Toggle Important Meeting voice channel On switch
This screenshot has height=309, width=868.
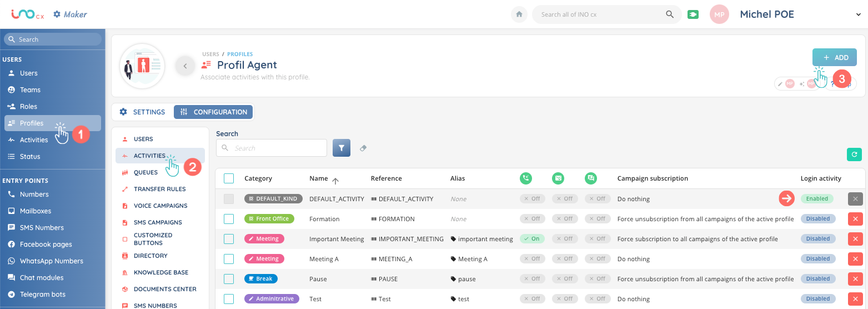532,239
